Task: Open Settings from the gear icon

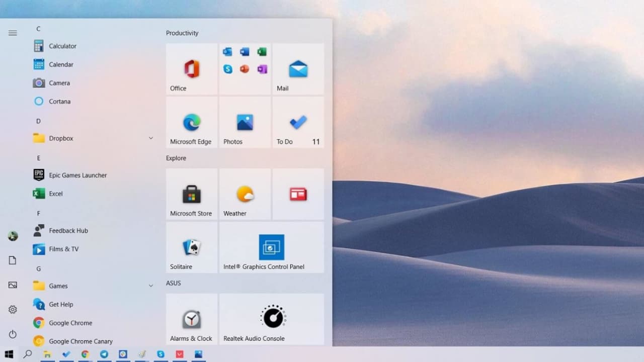Action: pyautogui.click(x=13, y=310)
